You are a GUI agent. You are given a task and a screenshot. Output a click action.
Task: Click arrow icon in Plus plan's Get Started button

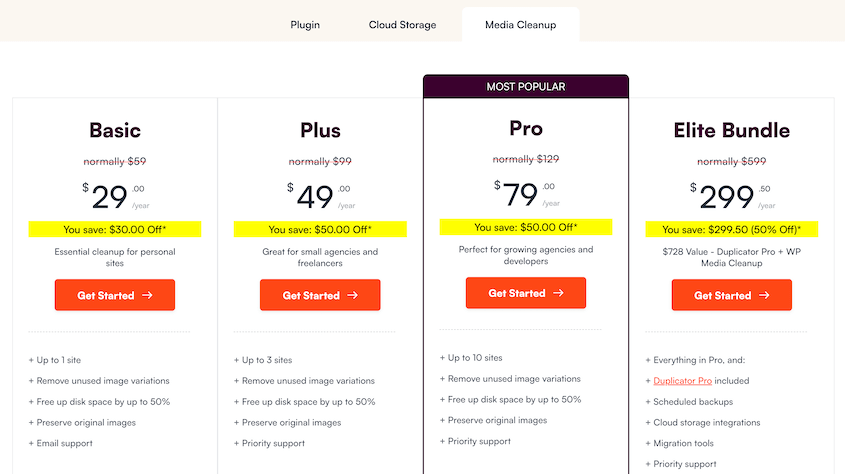353,295
